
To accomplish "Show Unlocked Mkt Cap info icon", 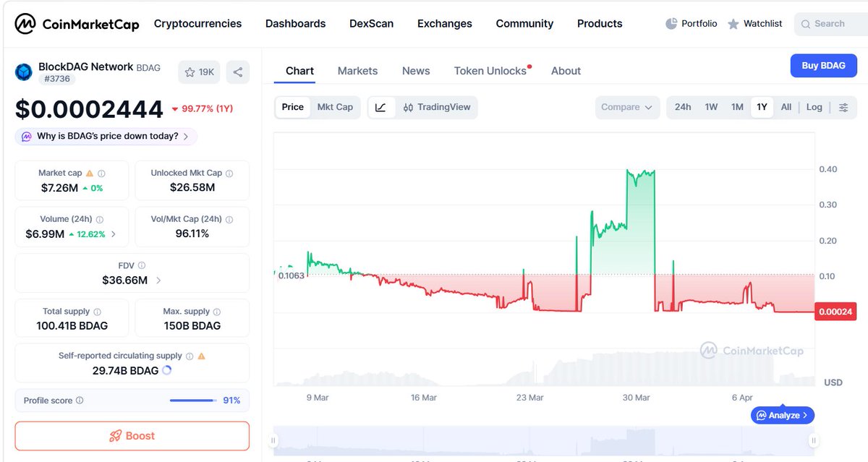I will pos(229,174).
